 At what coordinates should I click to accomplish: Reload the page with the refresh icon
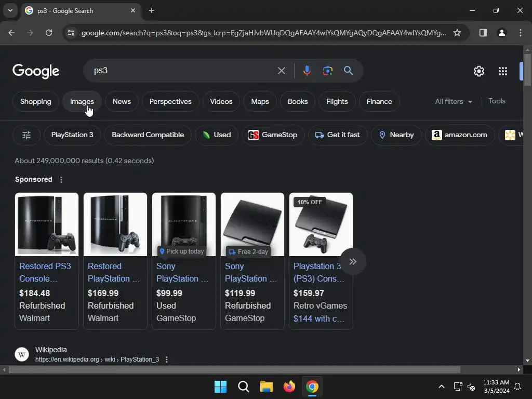(x=49, y=33)
